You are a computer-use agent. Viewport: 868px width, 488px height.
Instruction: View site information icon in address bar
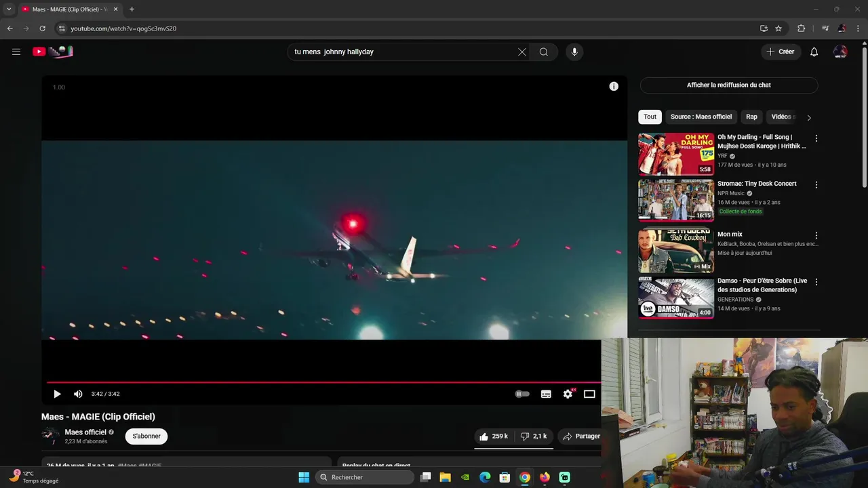point(62,28)
